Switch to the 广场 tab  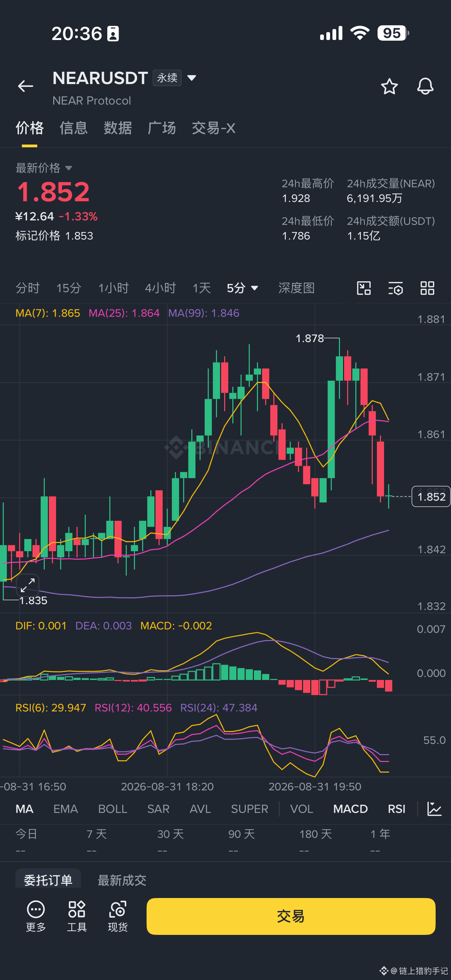click(x=162, y=128)
